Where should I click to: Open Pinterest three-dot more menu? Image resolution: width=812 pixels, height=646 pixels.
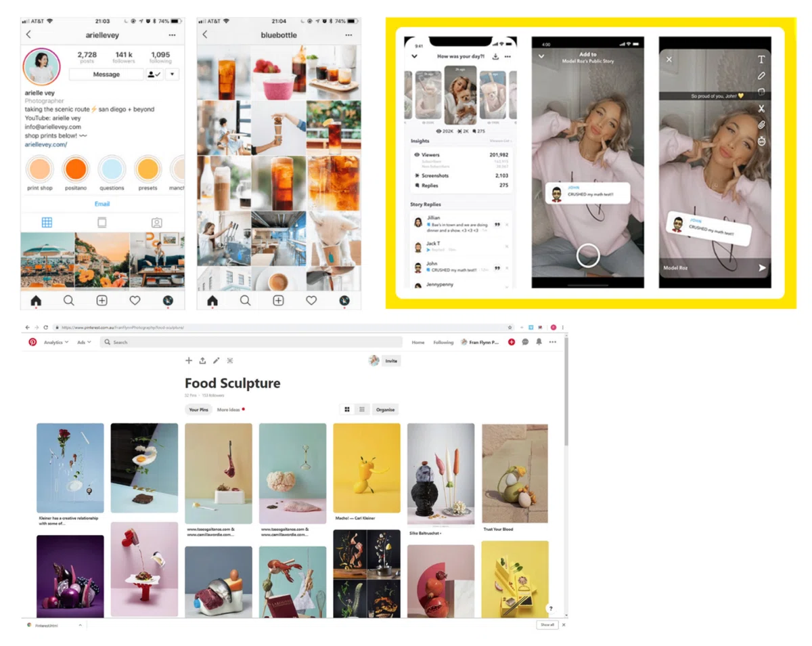tap(553, 342)
